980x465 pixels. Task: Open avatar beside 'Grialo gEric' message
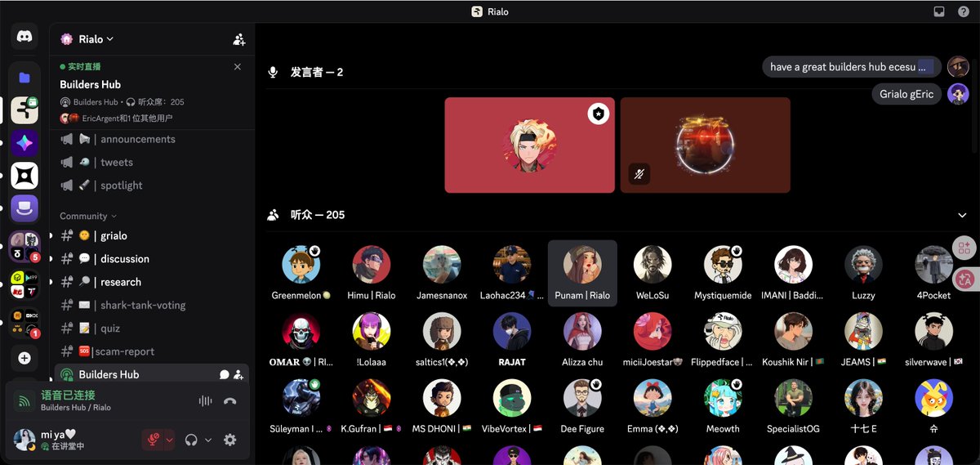coord(958,94)
